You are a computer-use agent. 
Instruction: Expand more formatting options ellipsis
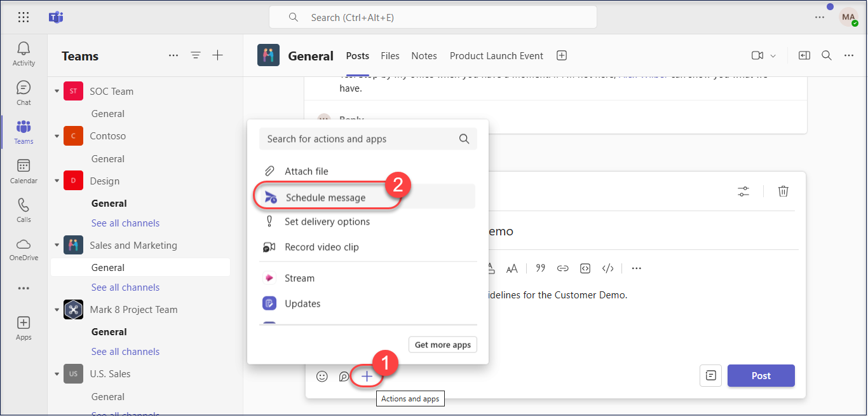point(637,268)
